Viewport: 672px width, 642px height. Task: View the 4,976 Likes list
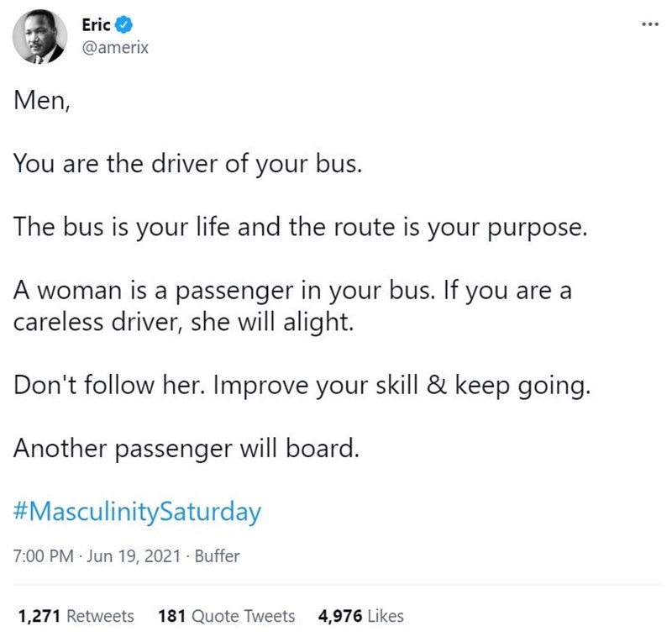click(361, 616)
